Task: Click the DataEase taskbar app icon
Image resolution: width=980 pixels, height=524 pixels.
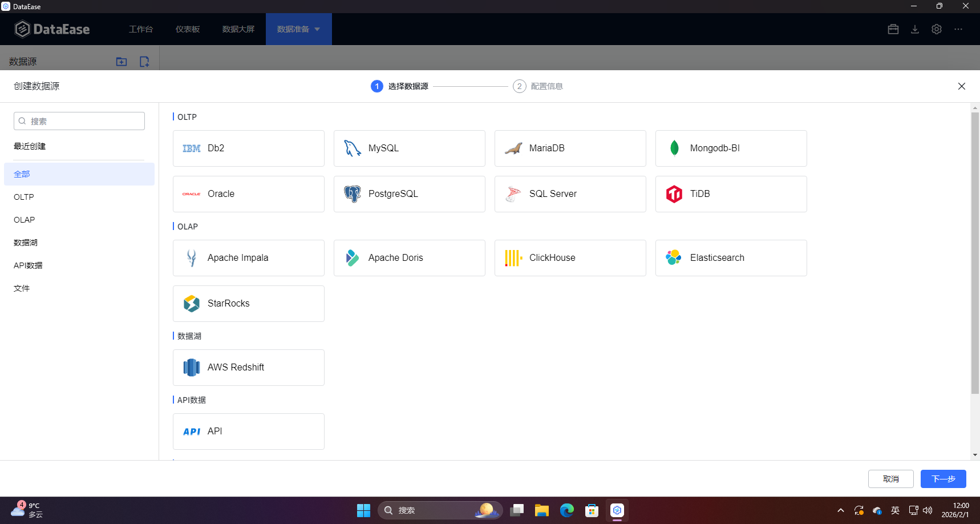Action: (x=617, y=510)
